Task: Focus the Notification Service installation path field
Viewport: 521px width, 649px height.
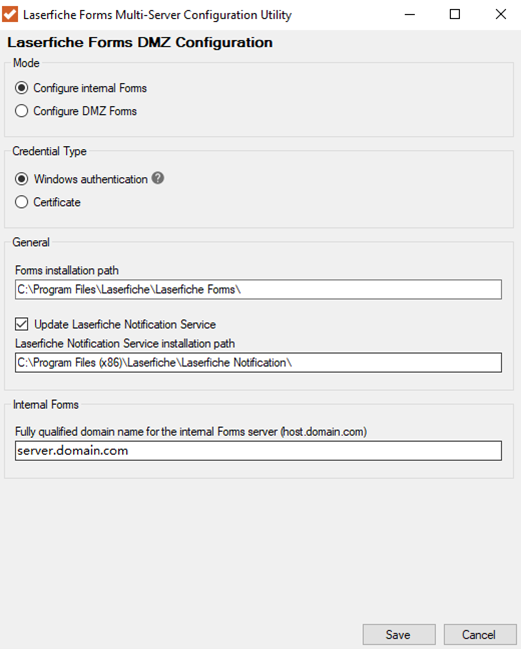Action: [x=258, y=363]
